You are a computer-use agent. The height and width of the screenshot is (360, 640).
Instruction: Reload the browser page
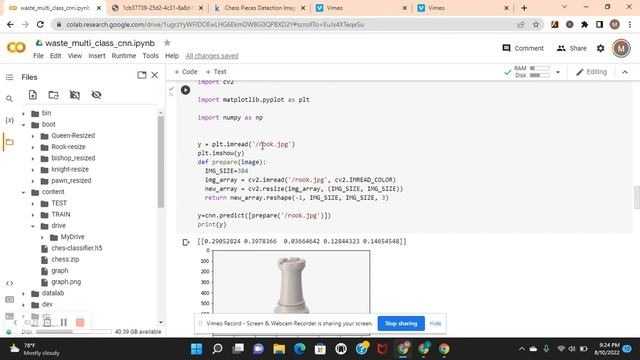(40, 24)
